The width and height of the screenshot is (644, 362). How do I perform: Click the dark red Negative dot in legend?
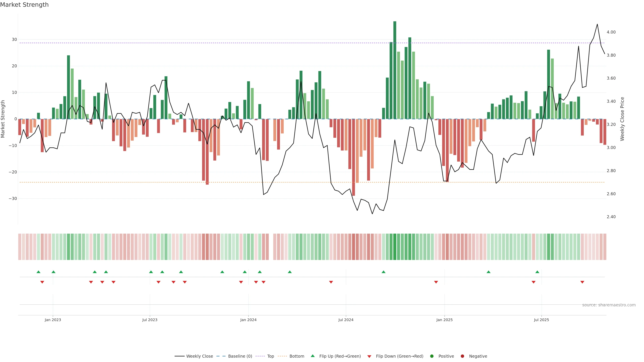[462, 356]
